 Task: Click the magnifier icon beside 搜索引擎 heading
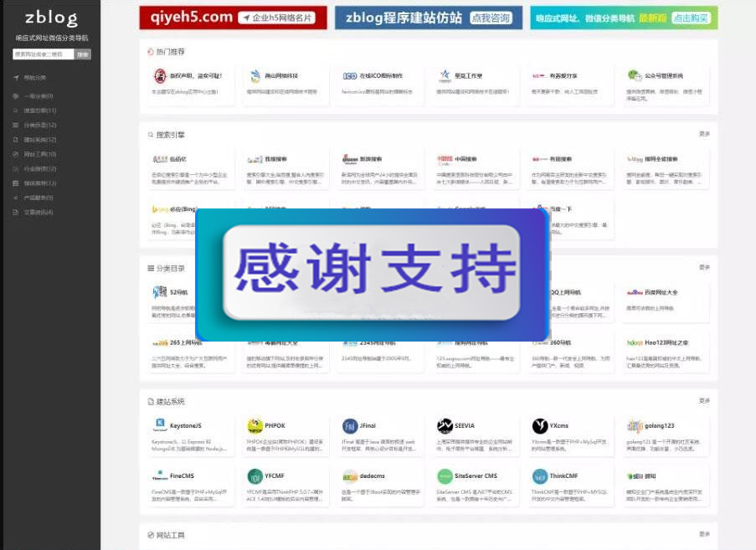click(151, 135)
